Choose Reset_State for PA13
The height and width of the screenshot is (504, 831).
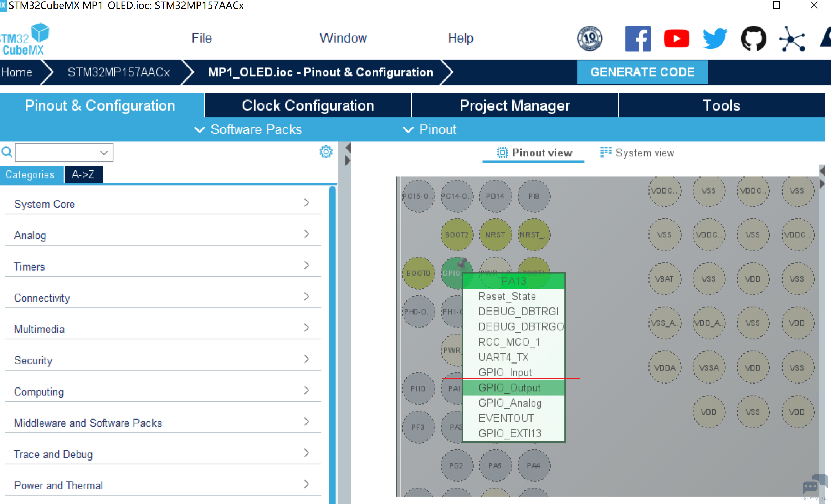pyautogui.click(x=514, y=296)
